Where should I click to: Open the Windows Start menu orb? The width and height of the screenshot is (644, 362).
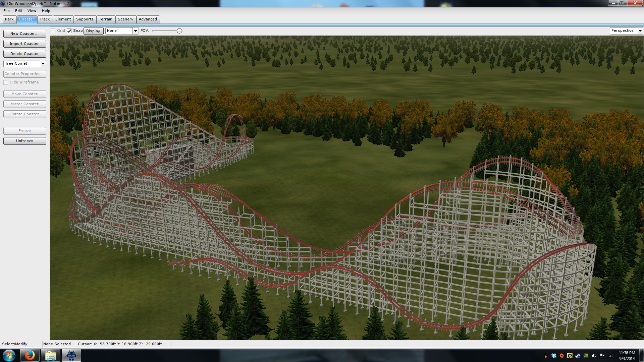9,355
